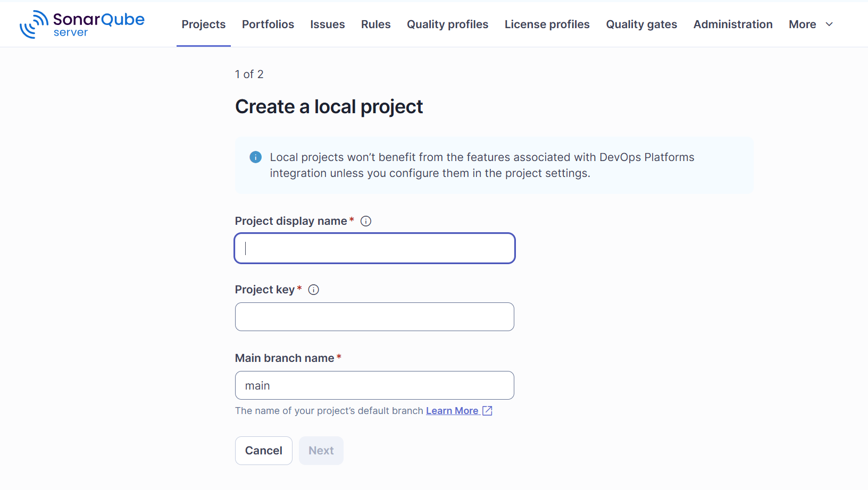Open the More navigation menu

pos(811,24)
